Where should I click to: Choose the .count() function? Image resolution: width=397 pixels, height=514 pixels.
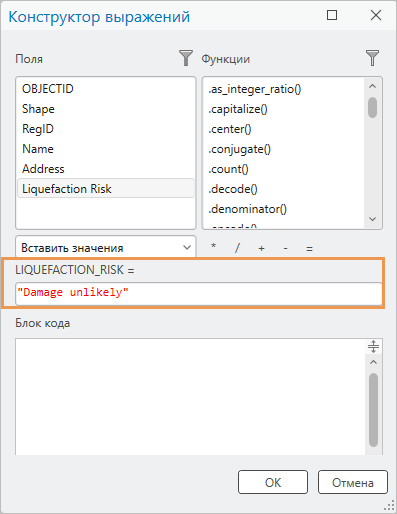(228, 169)
